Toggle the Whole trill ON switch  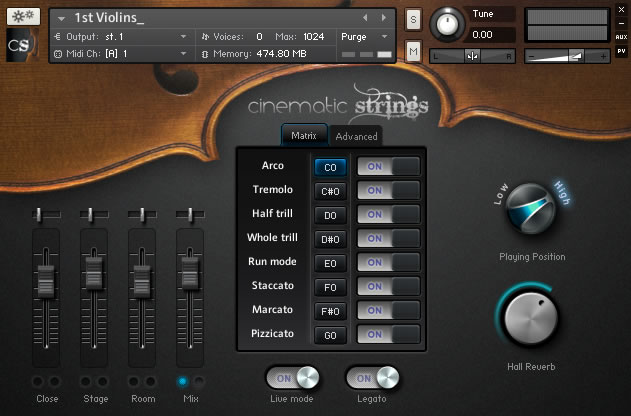388,239
